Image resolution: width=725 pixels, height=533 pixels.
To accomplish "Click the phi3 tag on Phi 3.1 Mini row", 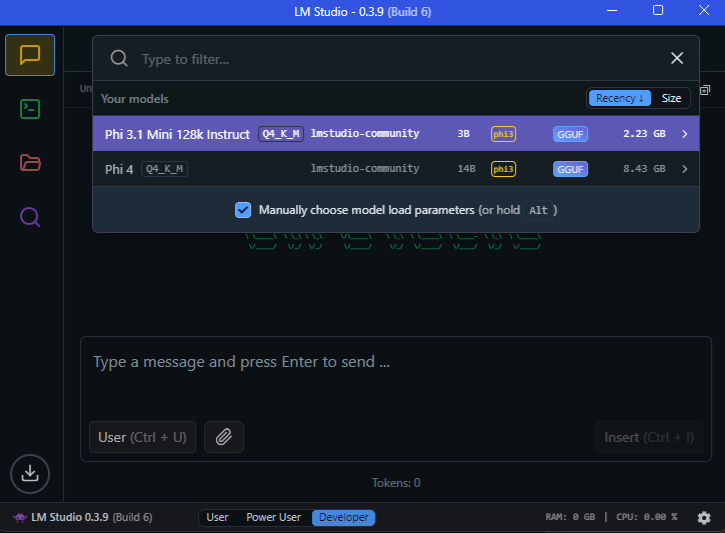I will (503, 134).
